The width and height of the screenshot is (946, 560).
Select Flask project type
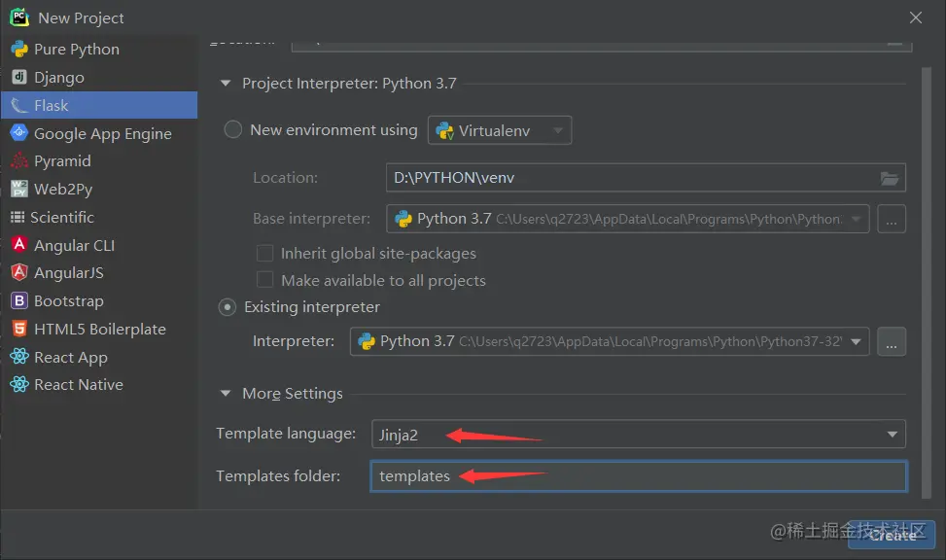99,106
